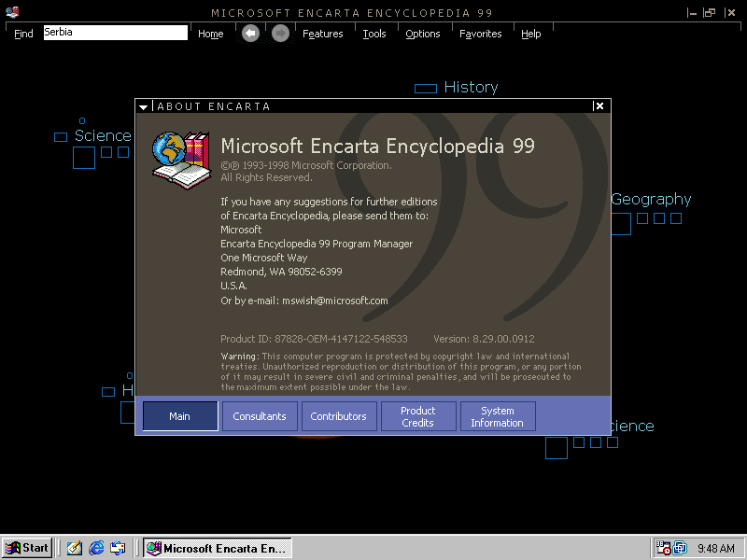Launch Internet Explorer from quick launch
This screenshot has width=747, height=560.
click(96, 548)
